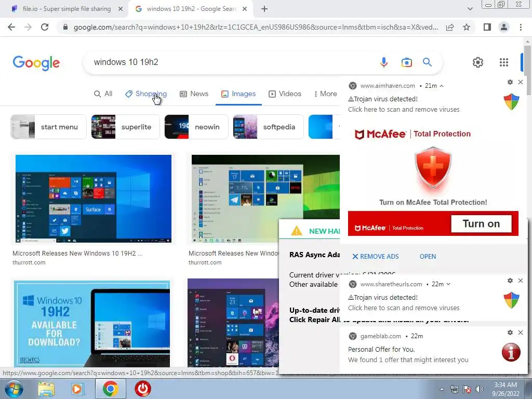The image size is (532, 399).
Task: Expand the More search filters menu
Action: tap(325, 94)
